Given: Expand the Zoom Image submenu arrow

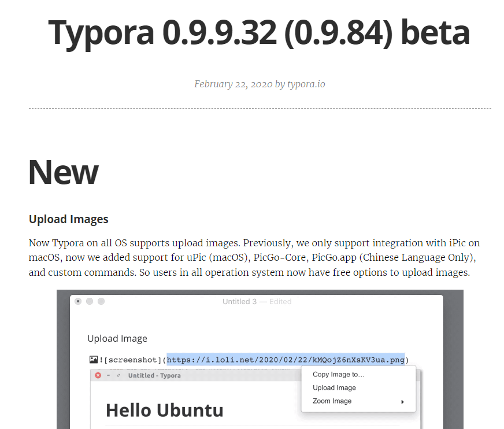Looking at the screenshot, I should pos(402,401).
